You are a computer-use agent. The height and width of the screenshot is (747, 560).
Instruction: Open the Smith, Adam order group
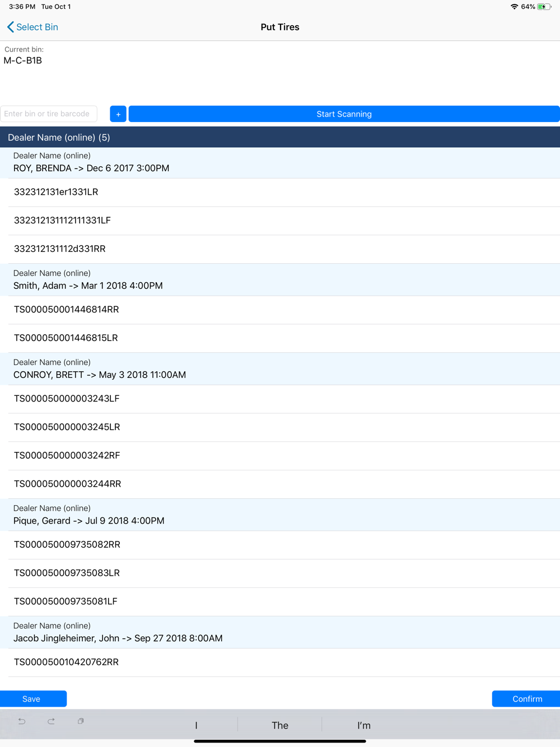point(280,280)
